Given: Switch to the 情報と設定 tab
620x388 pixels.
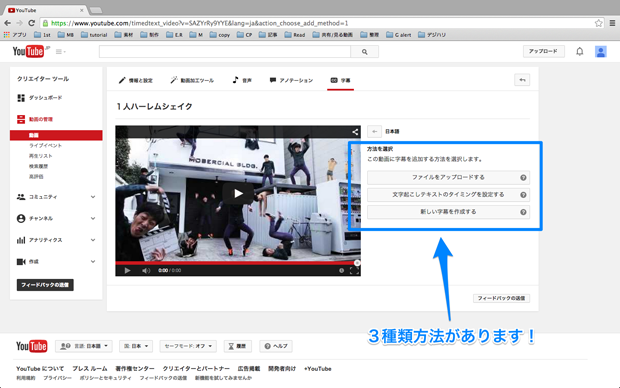Looking at the screenshot, I should [x=136, y=80].
